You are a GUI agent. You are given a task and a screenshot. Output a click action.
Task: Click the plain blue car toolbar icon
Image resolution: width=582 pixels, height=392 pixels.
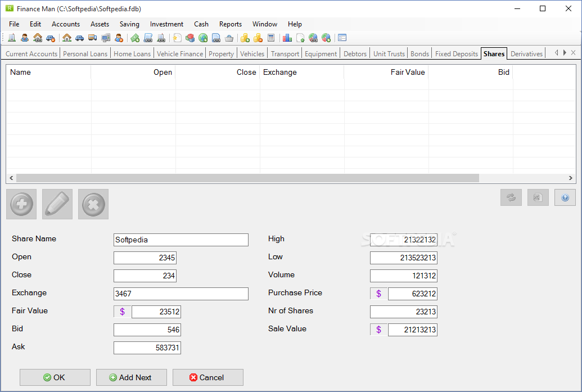(x=79, y=38)
